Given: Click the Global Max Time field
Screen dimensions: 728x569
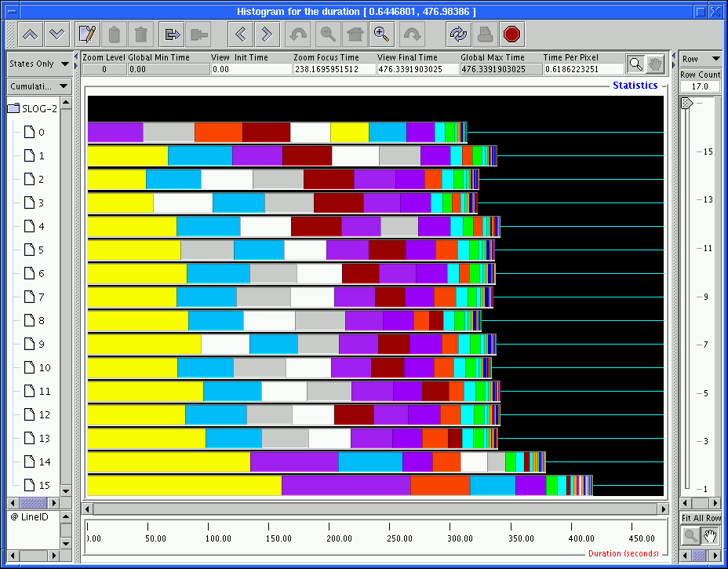Looking at the screenshot, I should point(501,69).
